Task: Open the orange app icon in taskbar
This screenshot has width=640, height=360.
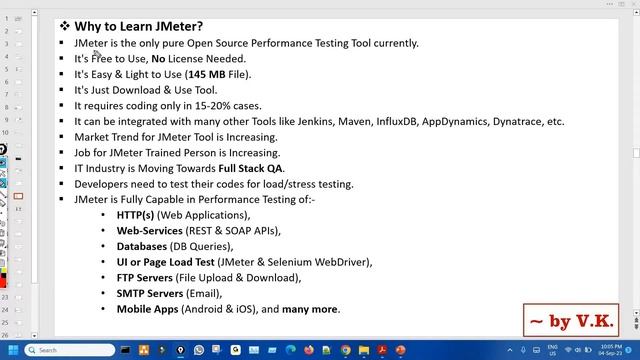Action: 144,350
